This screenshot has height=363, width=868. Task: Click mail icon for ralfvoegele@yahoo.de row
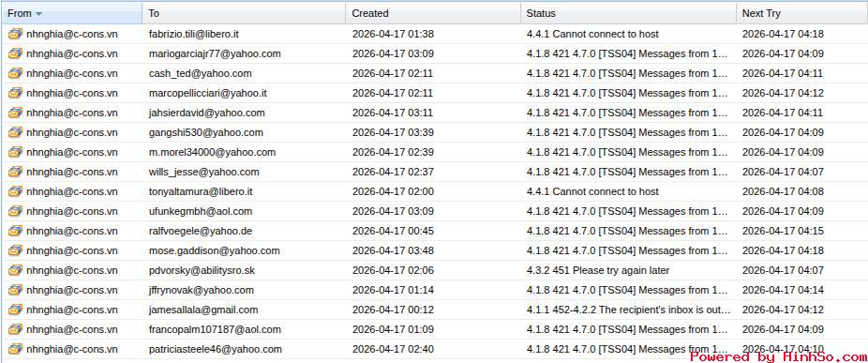tap(16, 231)
